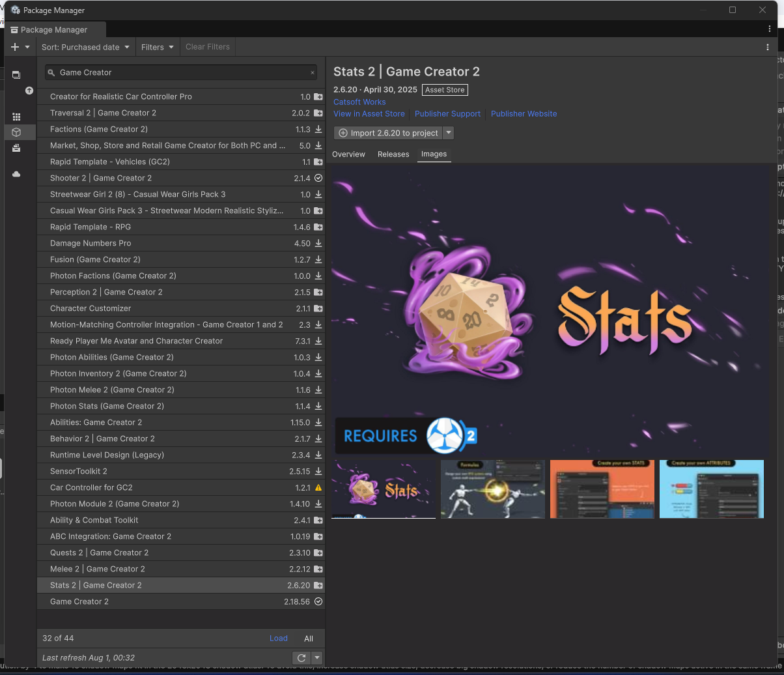784x675 pixels.
Task: Click the download icon for Damage Numbers Pro
Action: point(318,243)
